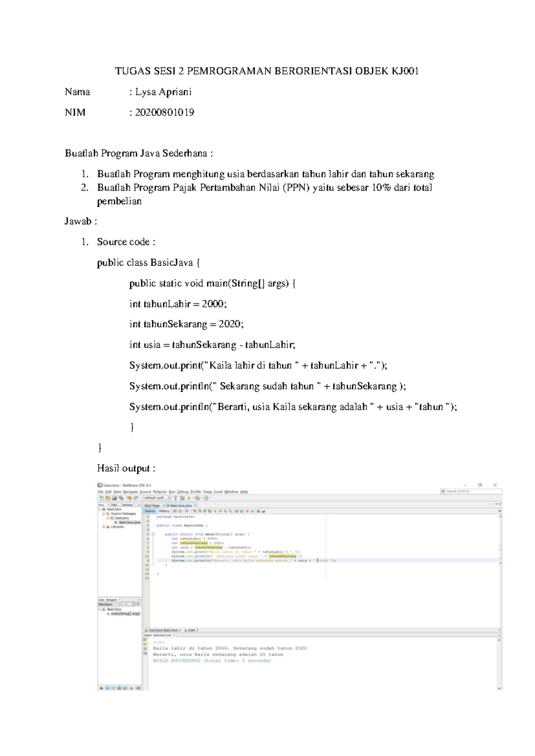The height and width of the screenshot is (756, 535).
Task: Click the Save All toolbar icon
Action: pyautogui.click(x=120, y=498)
